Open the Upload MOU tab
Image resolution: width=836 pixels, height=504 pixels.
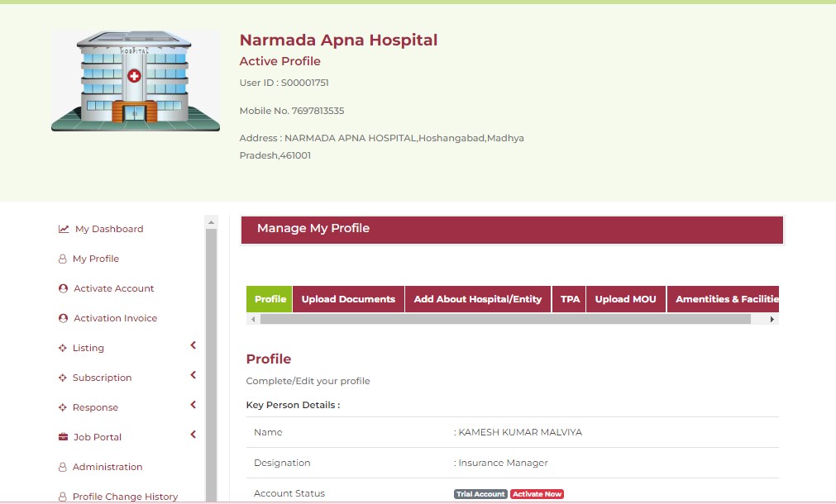[x=626, y=299]
